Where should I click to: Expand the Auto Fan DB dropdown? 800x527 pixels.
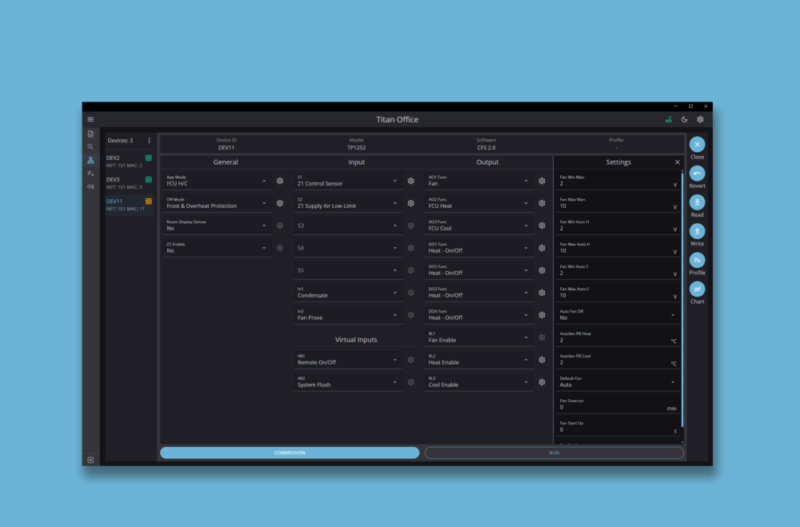pyautogui.click(x=618, y=315)
